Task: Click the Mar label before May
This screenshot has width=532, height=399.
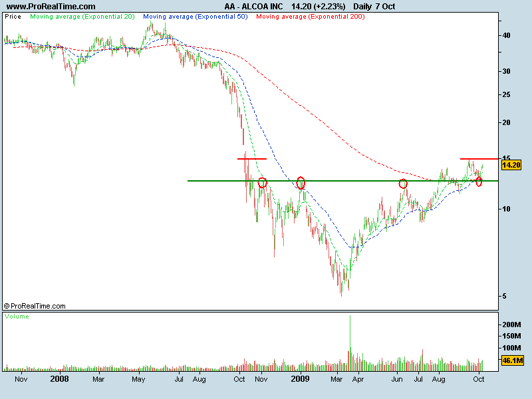Action: click(x=98, y=379)
